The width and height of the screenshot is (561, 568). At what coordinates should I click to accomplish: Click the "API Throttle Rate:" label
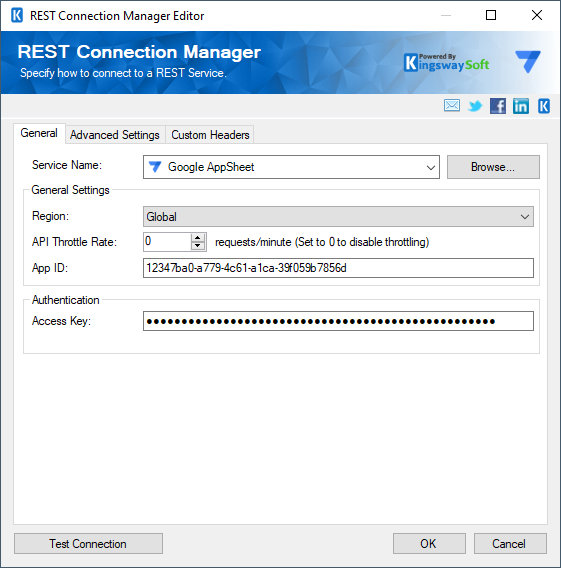pos(74,242)
